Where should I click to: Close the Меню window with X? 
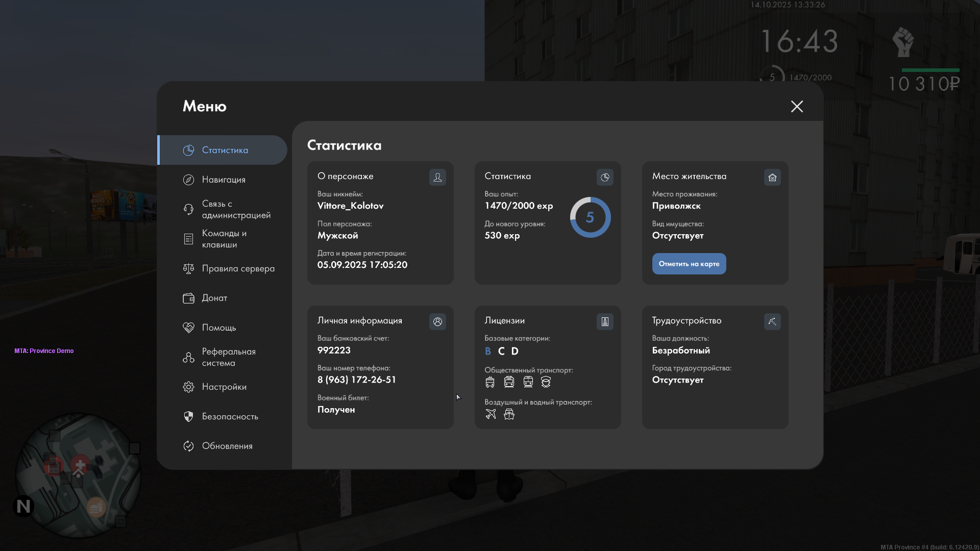pyautogui.click(x=797, y=106)
